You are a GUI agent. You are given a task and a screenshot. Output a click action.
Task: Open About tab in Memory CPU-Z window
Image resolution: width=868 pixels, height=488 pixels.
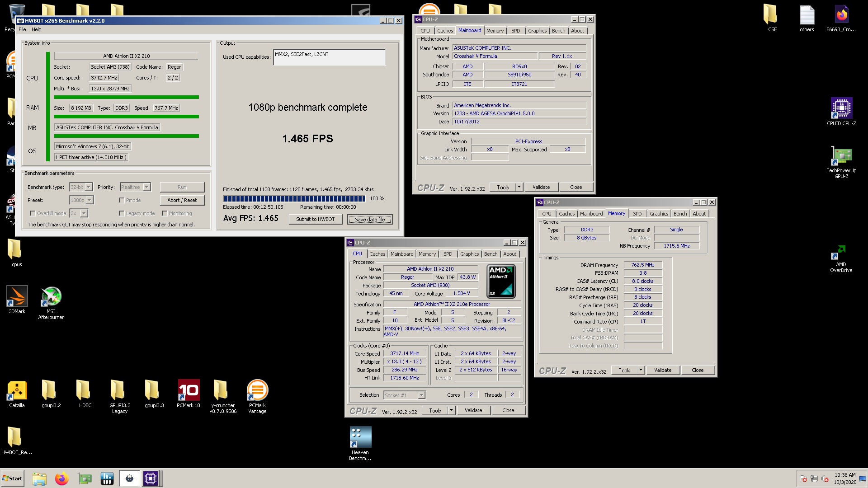click(699, 214)
